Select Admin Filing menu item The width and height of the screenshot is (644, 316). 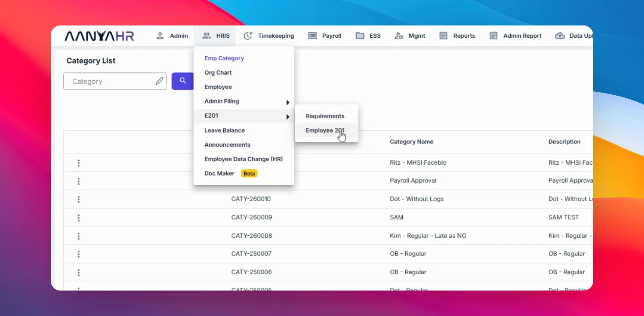[244, 101]
